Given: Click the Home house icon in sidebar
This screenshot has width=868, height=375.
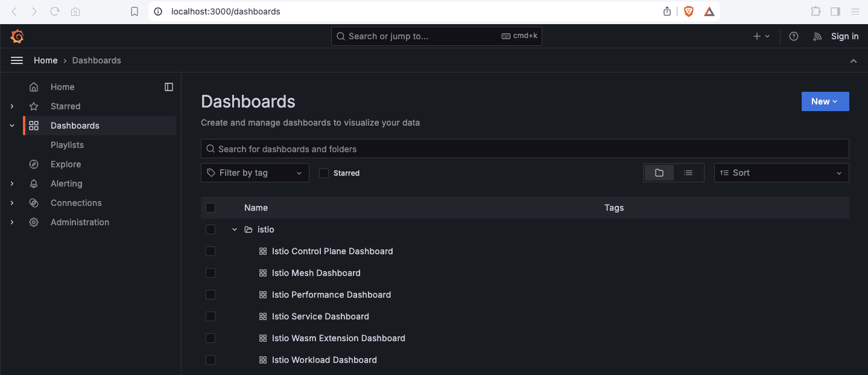Looking at the screenshot, I should point(34,87).
